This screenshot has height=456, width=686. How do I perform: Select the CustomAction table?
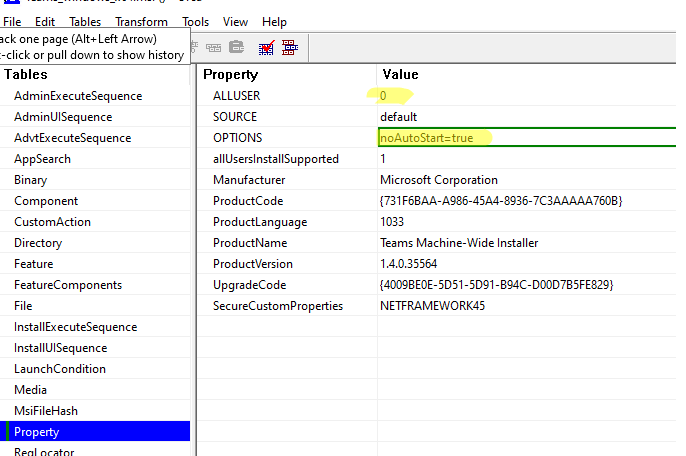[52, 222]
